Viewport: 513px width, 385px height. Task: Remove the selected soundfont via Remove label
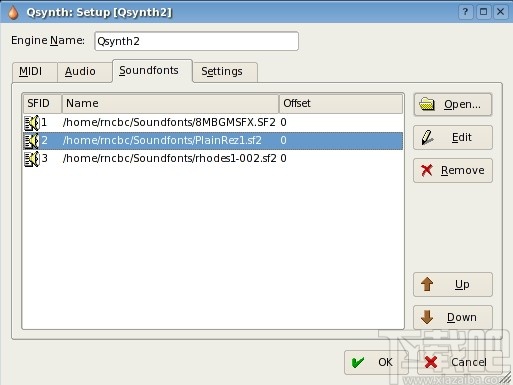[463, 170]
